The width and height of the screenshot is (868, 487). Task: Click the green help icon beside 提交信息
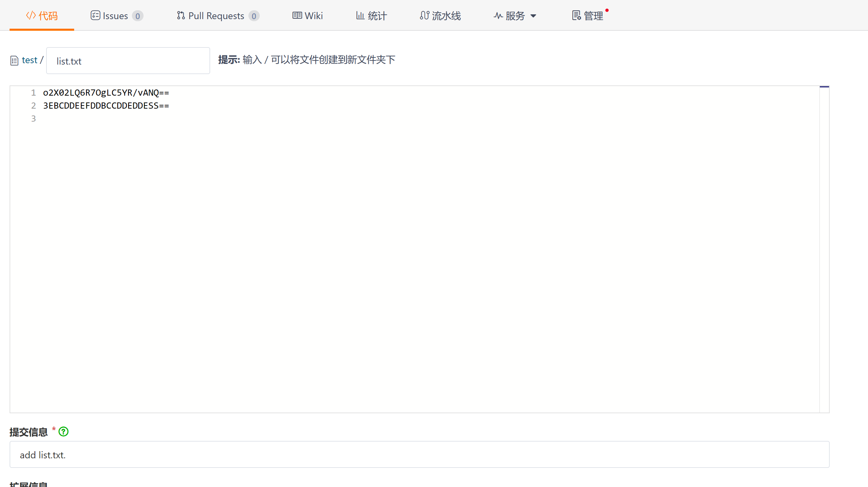pyautogui.click(x=64, y=432)
